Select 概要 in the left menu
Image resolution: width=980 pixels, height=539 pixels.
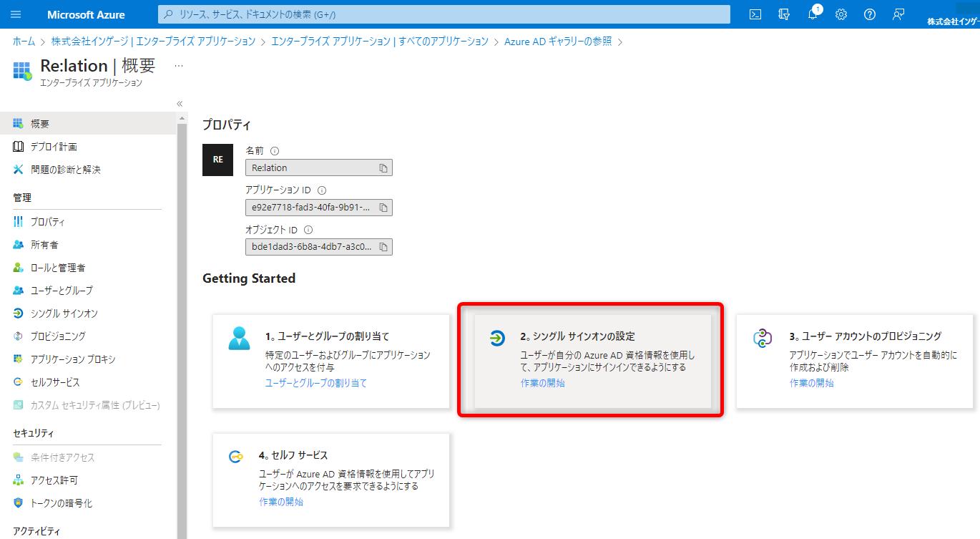pos(88,124)
